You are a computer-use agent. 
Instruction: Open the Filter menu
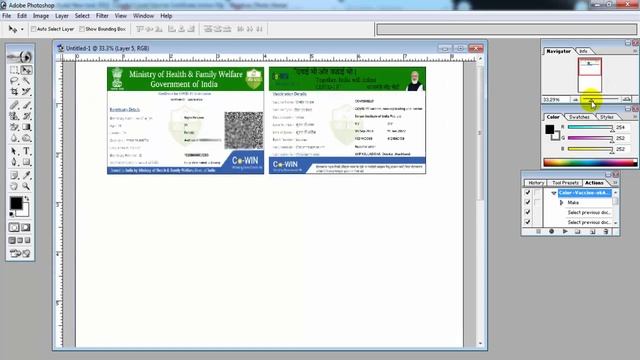[102, 16]
